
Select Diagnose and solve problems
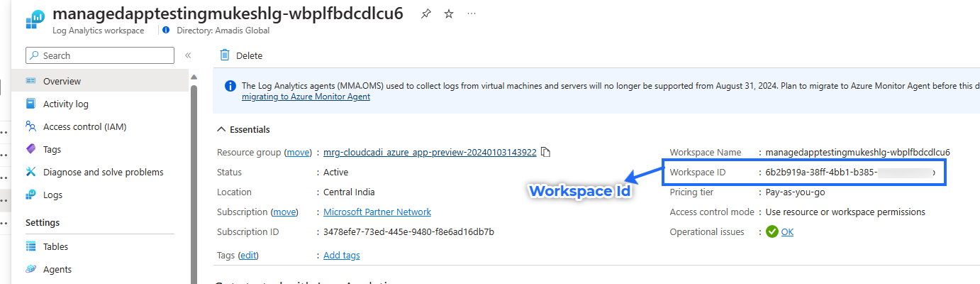click(103, 172)
